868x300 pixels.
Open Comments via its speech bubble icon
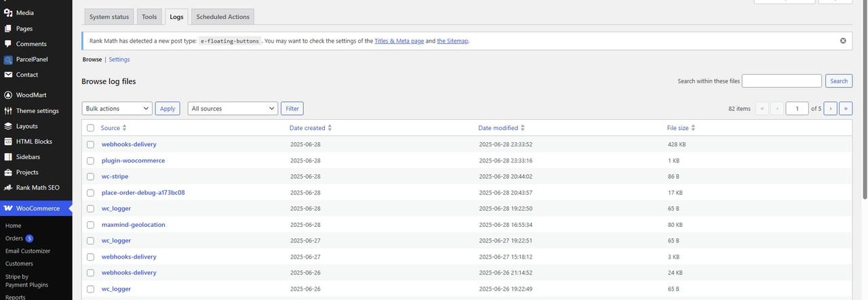[8, 44]
